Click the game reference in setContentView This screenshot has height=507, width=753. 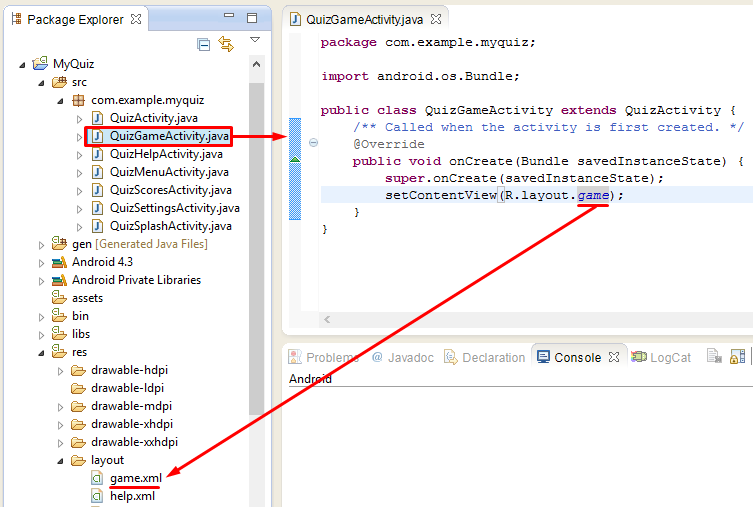click(x=593, y=195)
